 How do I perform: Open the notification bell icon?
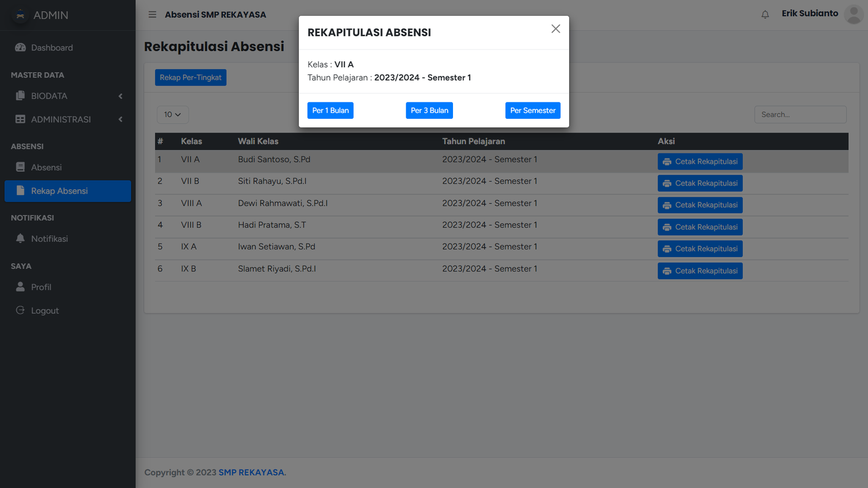765,15
